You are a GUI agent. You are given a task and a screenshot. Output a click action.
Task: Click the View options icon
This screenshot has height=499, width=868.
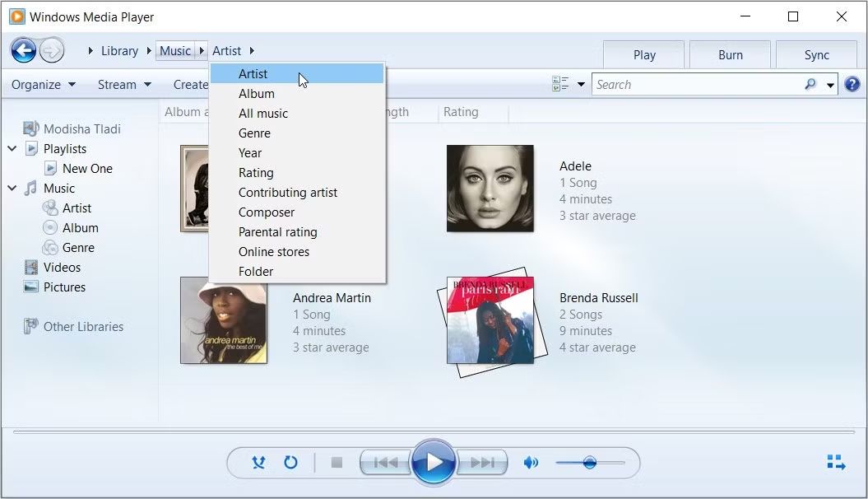point(560,84)
